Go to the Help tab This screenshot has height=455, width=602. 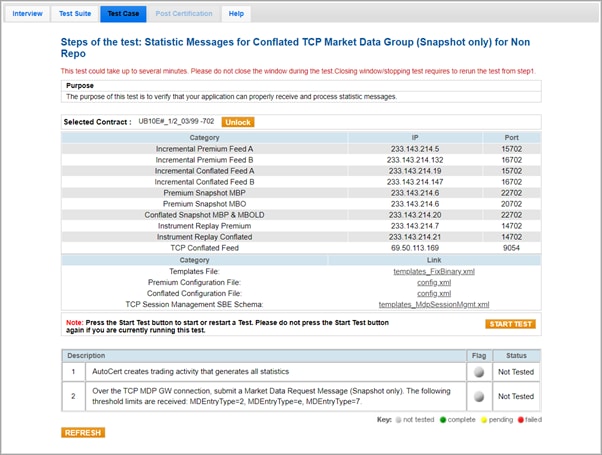pyautogui.click(x=236, y=14)
